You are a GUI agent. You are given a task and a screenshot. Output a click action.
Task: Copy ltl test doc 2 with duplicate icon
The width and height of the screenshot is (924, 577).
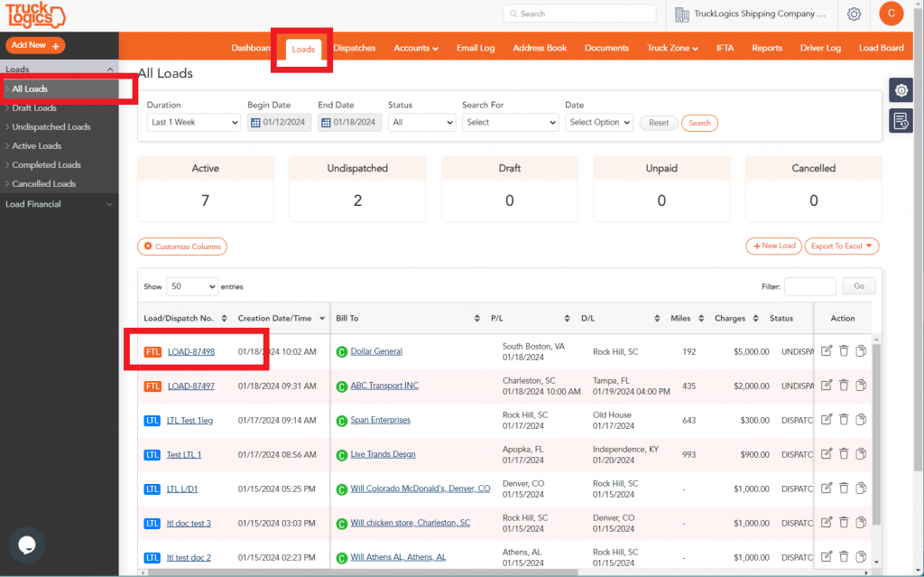861,556
